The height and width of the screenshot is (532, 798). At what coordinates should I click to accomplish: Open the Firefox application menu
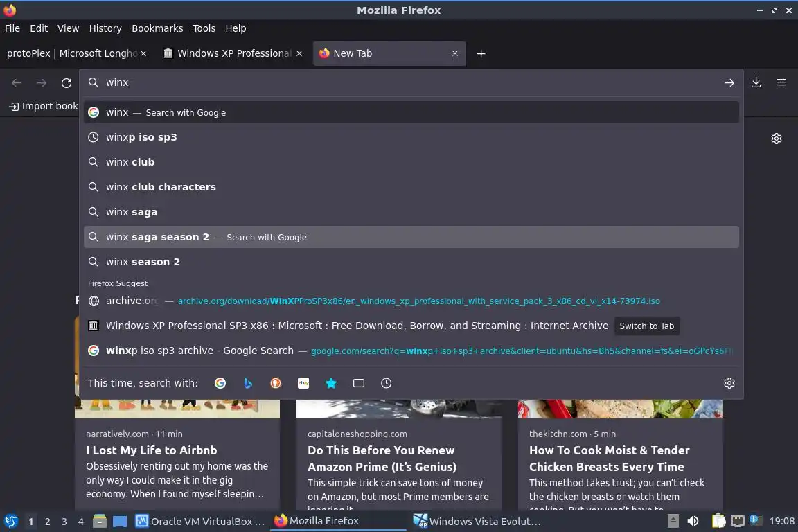[781, 82]
